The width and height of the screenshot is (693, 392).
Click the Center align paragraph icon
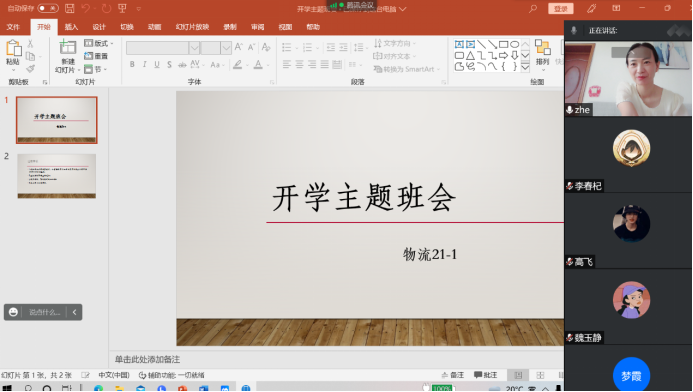299,65
